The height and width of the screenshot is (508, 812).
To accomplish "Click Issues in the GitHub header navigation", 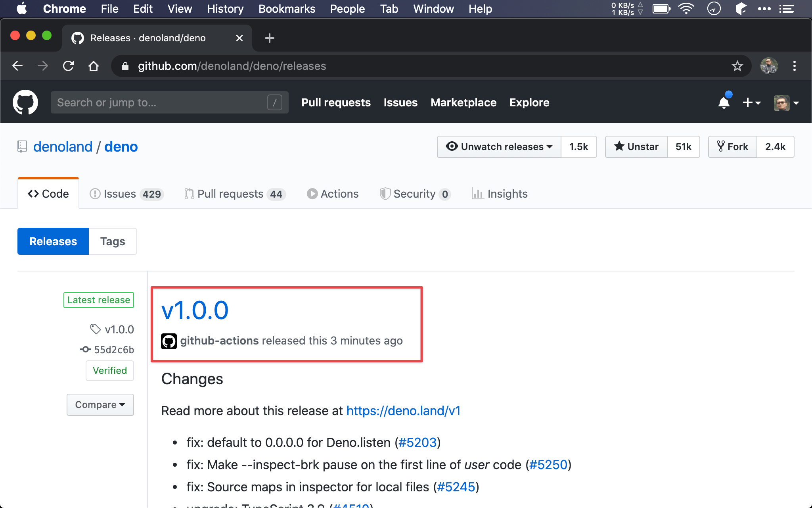I will (400, 102).
